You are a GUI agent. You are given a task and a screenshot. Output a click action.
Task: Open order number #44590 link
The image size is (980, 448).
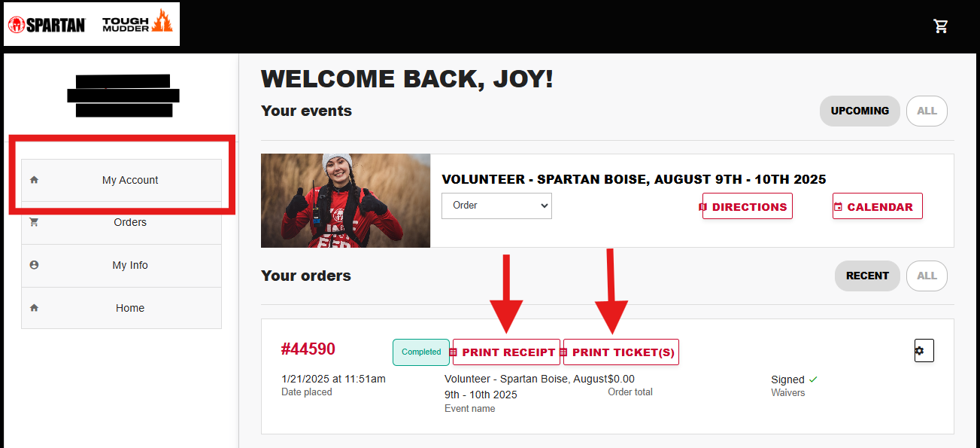coord(308,349)
